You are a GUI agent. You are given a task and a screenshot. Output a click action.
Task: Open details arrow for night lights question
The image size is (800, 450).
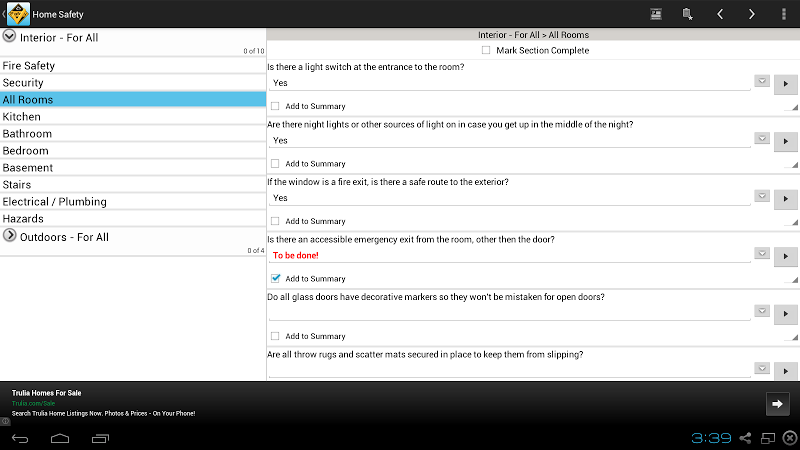coord(786,141)
